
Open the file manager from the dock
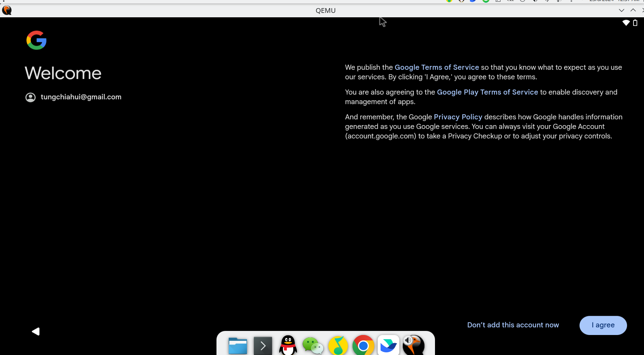pyautogui.click(x=238, y=346)
